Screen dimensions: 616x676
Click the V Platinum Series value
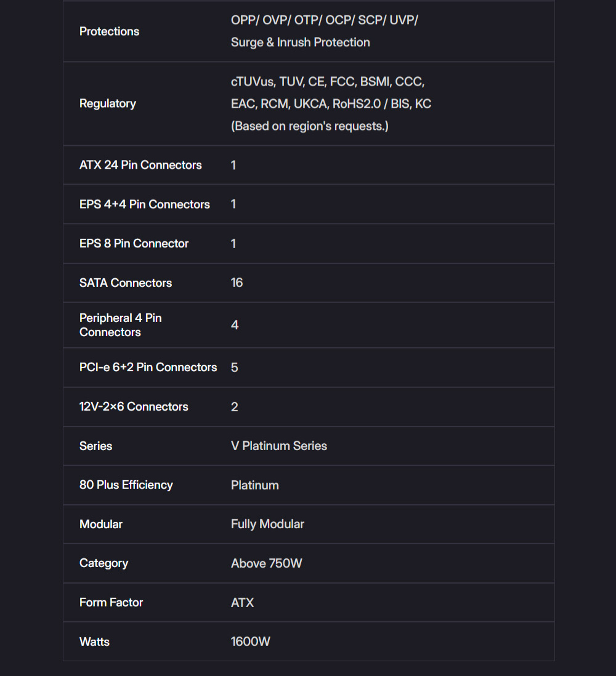(278, 446)
